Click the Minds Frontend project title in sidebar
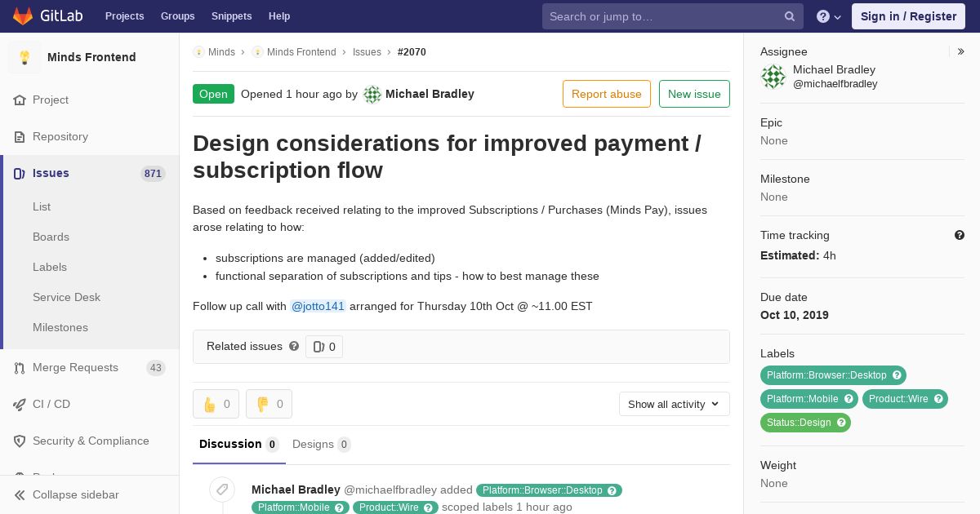Viewport: 980px width, 514px height. point(91,57)
